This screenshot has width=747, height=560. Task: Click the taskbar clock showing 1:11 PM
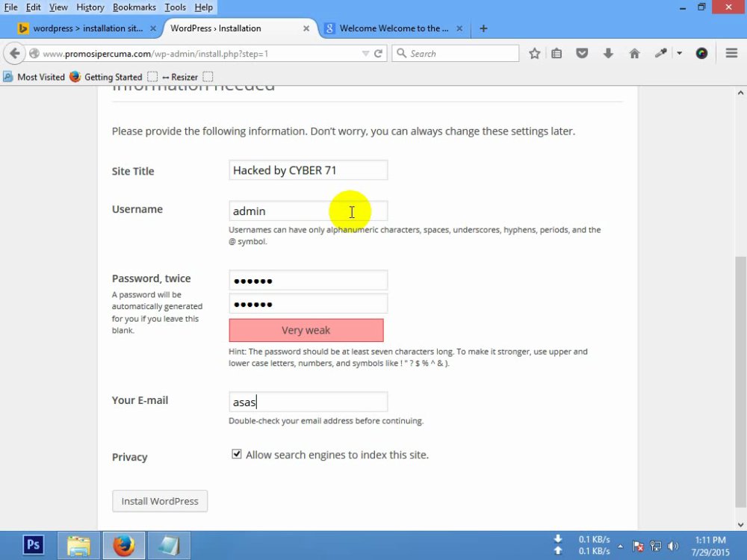[x=710, y=546]
